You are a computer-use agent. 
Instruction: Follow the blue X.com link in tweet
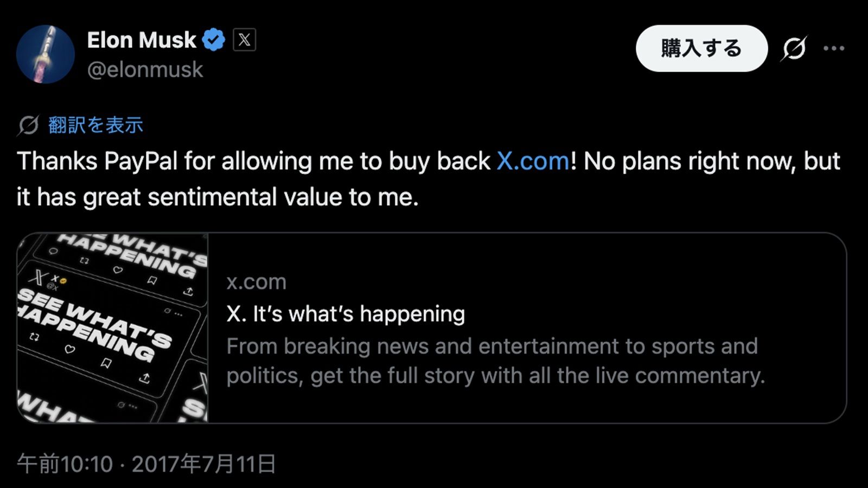(533, 162)
